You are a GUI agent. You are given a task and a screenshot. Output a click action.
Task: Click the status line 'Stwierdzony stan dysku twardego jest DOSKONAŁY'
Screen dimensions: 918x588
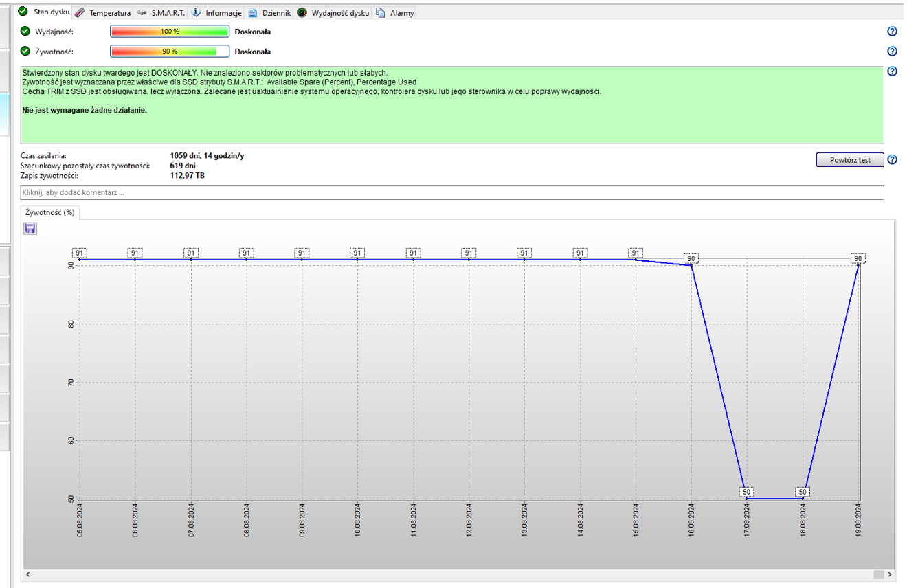click(x=205, y=72)
